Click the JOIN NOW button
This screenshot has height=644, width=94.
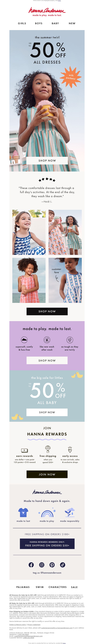(47, 474)
